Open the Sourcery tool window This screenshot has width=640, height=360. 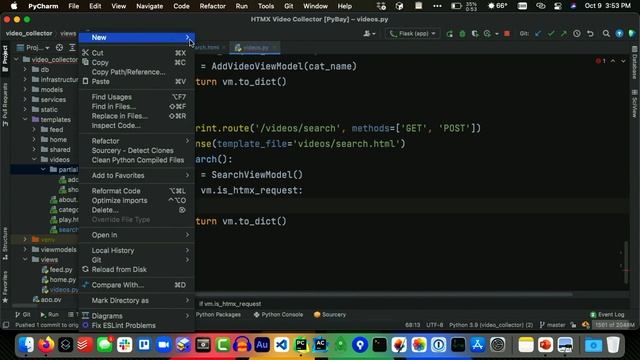point(330,315)
